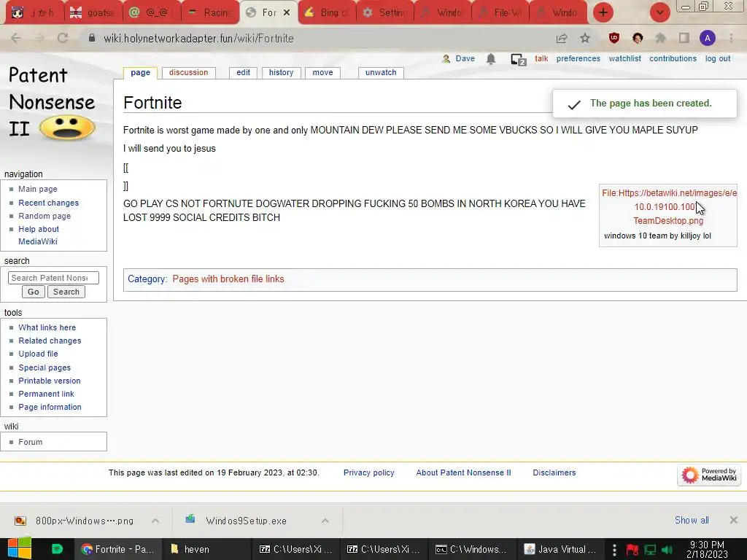747x560 pixels.
Task: Click the Windows Start button
Action: 19,548
